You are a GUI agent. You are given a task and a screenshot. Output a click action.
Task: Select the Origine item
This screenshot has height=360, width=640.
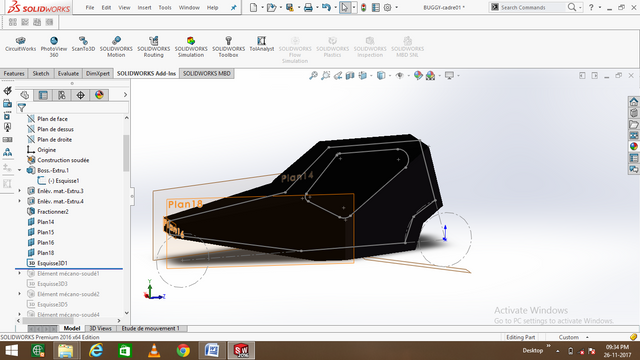coord(47,150)
